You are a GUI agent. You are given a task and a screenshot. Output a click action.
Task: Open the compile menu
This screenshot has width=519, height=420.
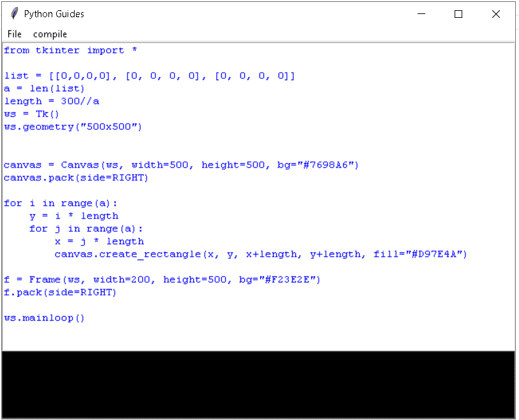[49, 34]
